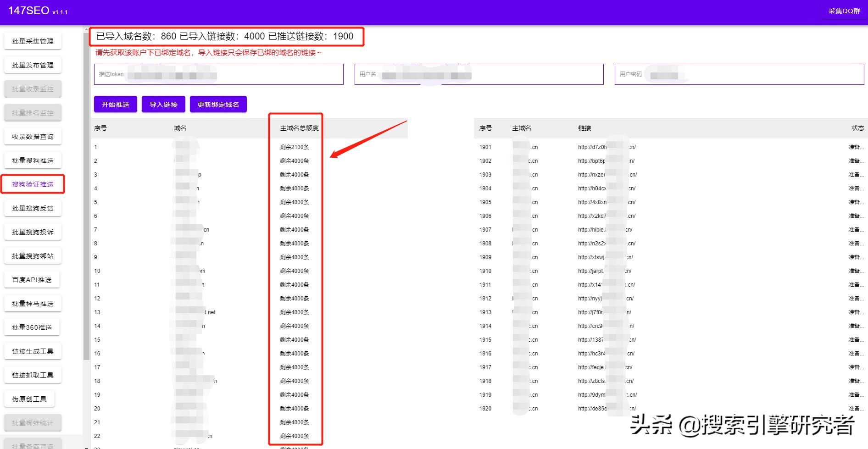Open 百度API推送 sidebar item
The height and width of the screenshot is (449, 868).
32,280
